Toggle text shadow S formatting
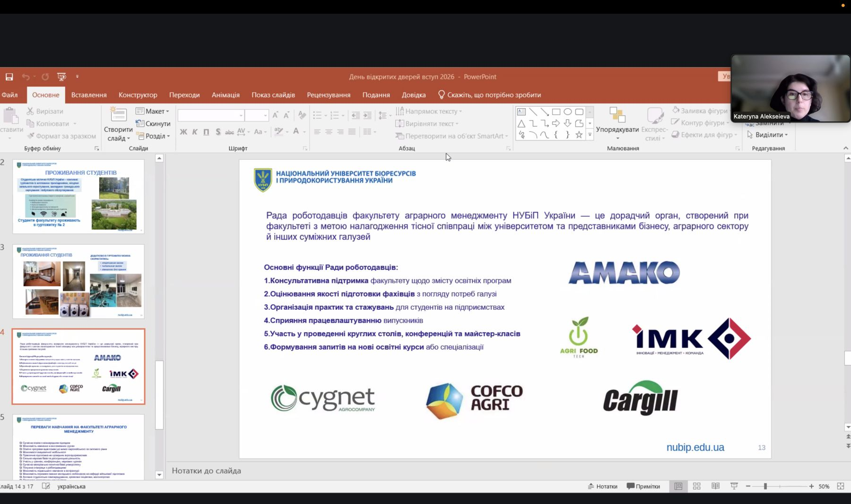Viewport: 851px width, 504px height. 218,132
